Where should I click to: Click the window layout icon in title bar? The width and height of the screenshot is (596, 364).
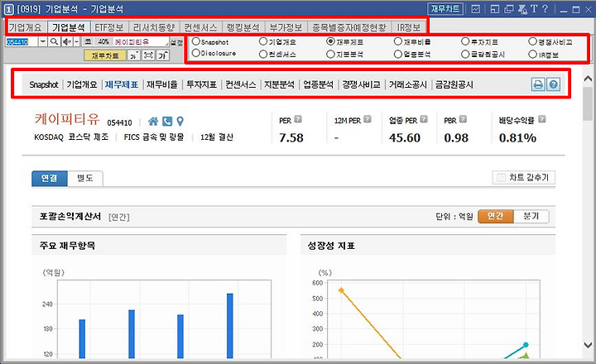pyautogui.click(x=495, y=9)
